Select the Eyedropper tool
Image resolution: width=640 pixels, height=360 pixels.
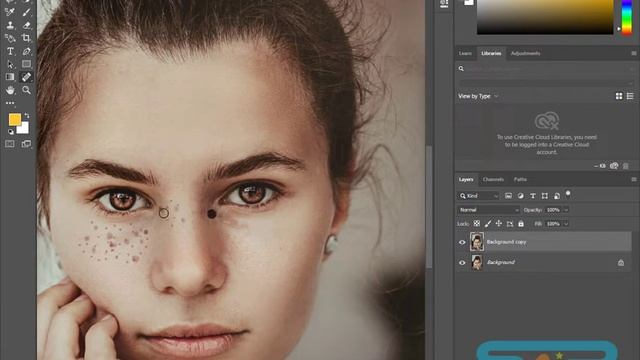coord(10,12)
